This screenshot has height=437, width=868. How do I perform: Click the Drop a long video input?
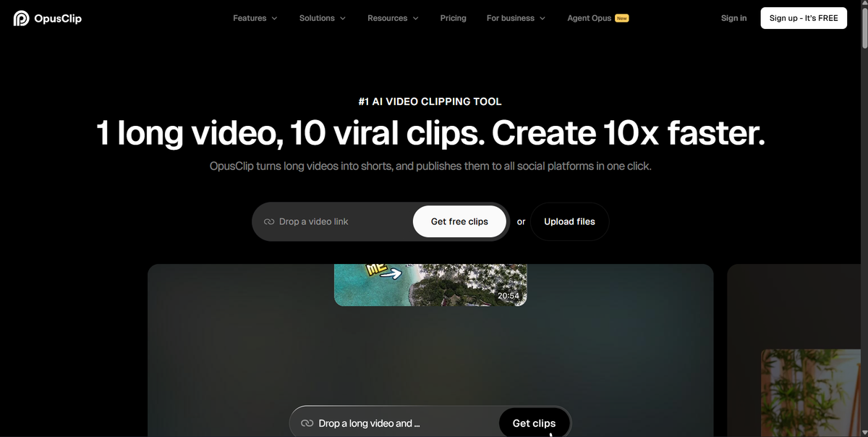coord(394,423)
